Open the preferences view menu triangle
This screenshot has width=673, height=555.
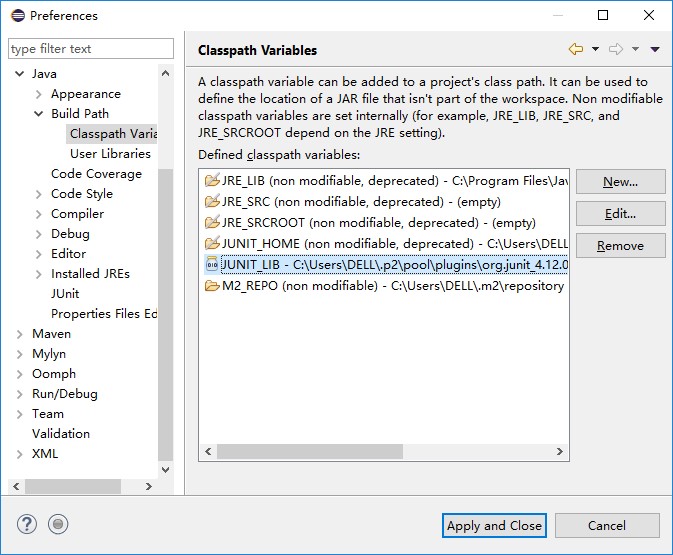point(655,49)
